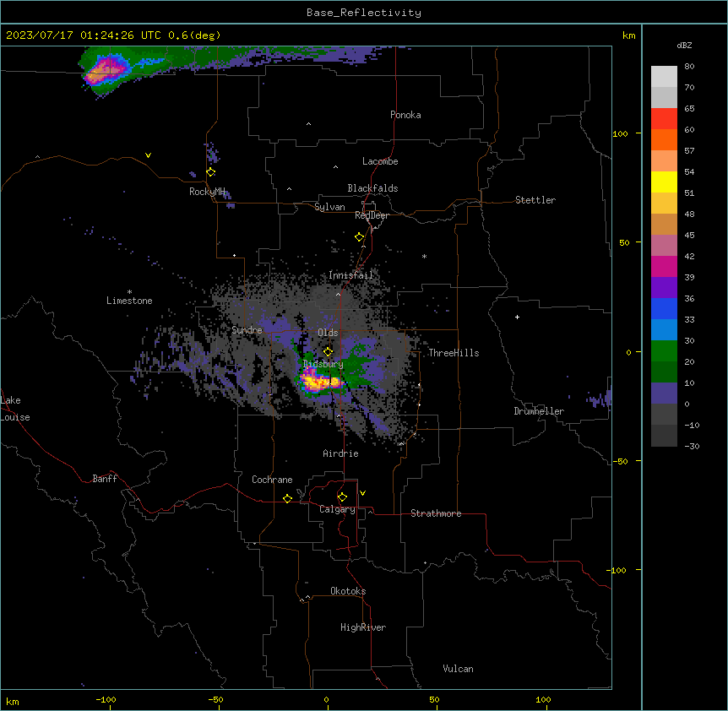Click the yellow diamond marker near RockyMH

[211, 172]
